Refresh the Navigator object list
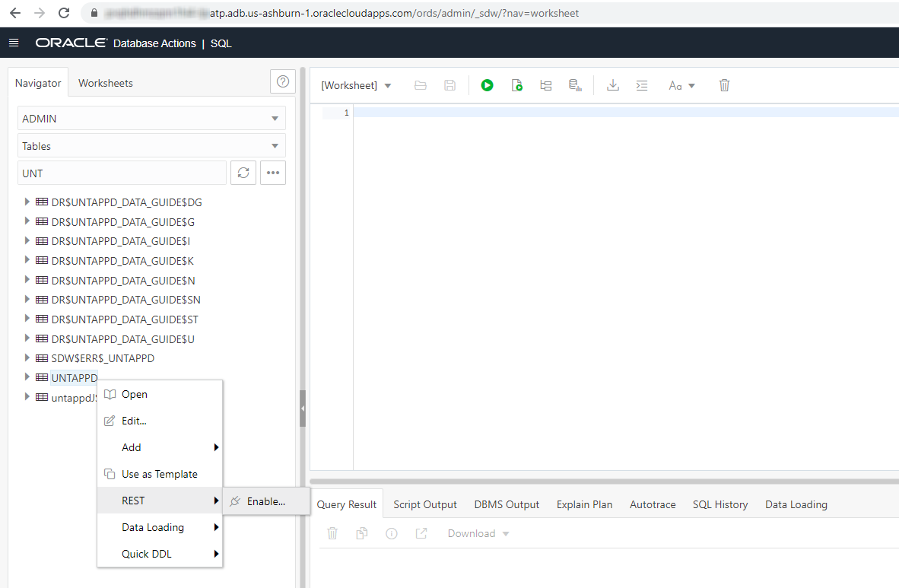The height and width of the screenshot is (588, 899). [243, 173]
